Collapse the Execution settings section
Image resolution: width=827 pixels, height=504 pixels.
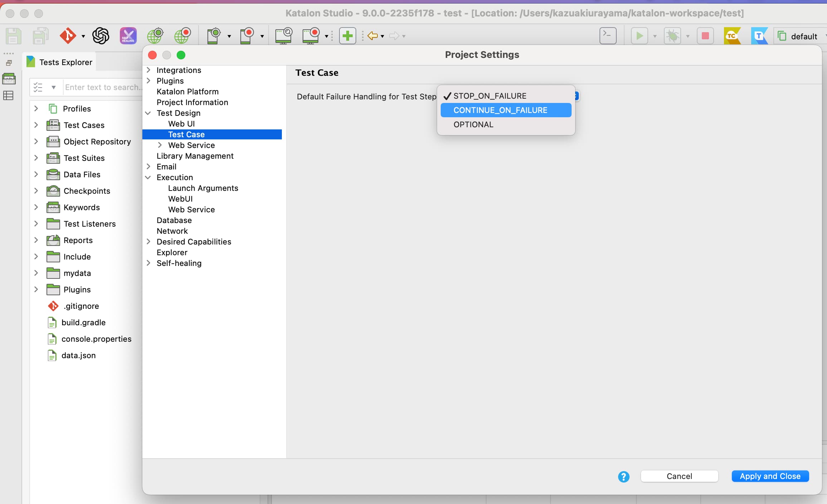(x=148, y=177)
